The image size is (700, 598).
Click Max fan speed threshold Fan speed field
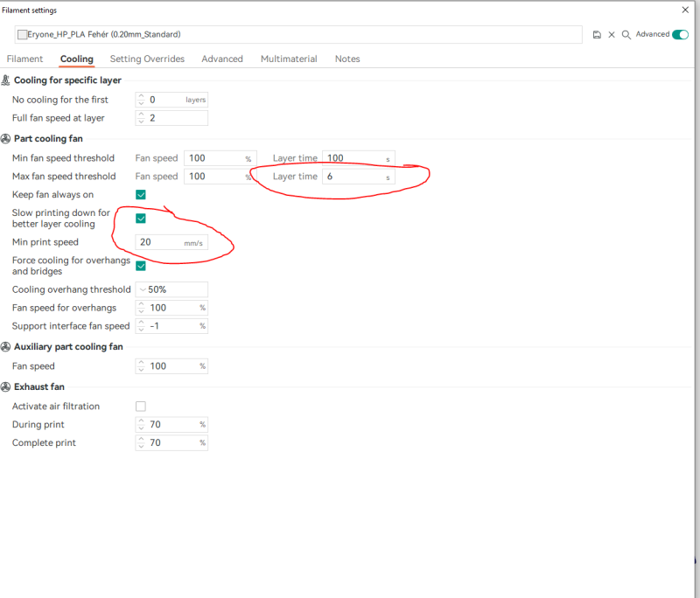click(x=220, y=176)
